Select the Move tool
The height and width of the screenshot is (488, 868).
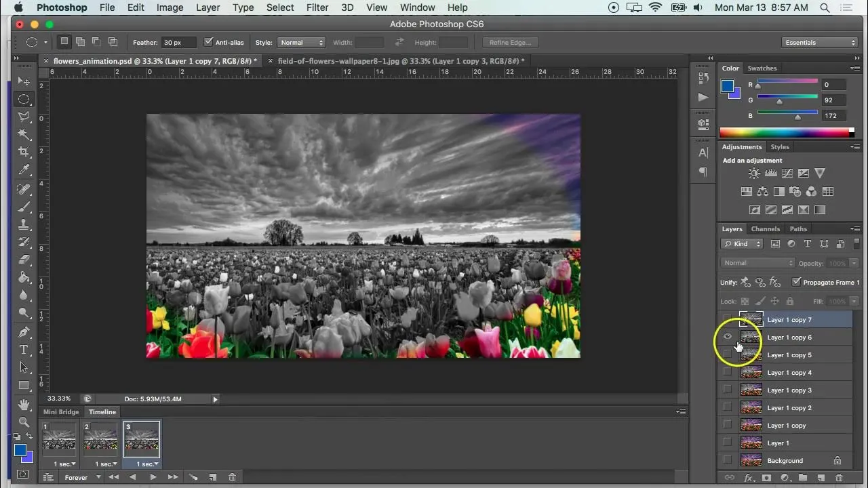pyautogui.click(x=24, y=81)
